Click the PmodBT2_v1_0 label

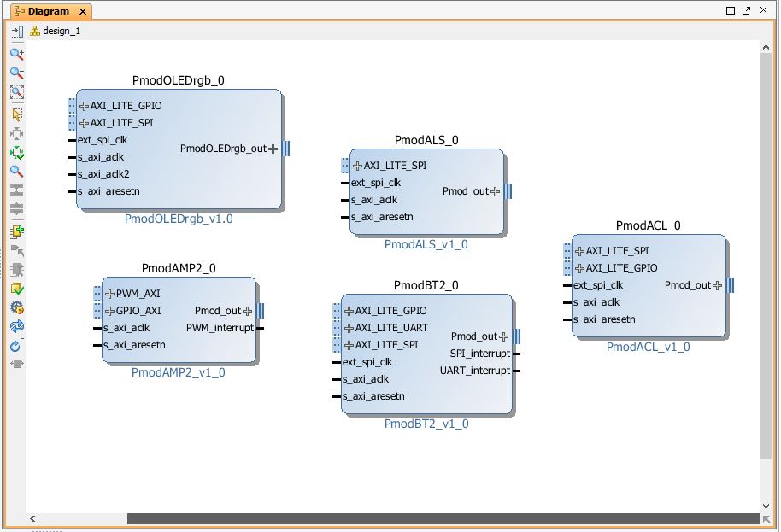tap(426, 424)
